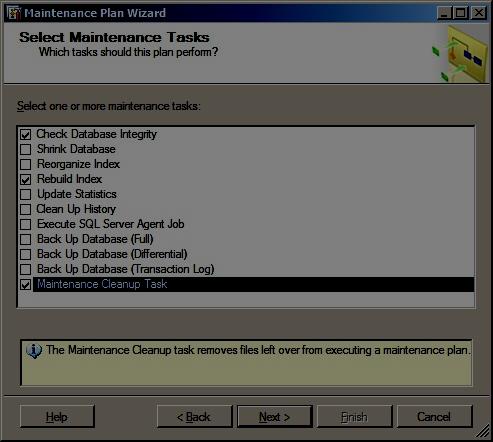Uncheck the Check Database Integrity checkbox
Viewport: 493px width, 442px height.
point(26,134)
